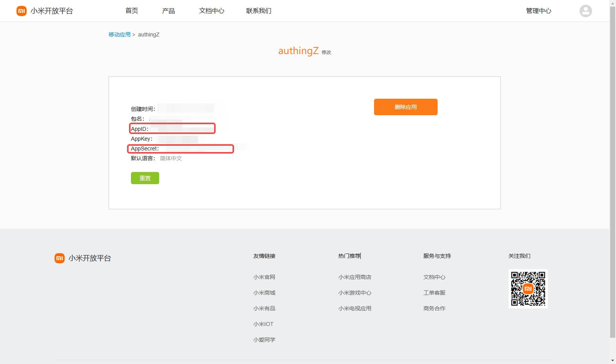Open the 工单客服 support link
This screenshot has width=616, height=364.
434,293
